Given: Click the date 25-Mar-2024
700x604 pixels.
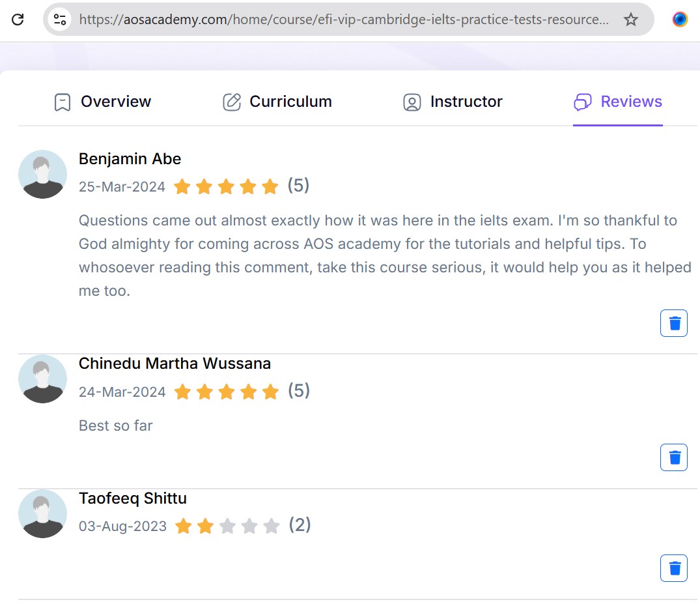Looking at the screenshot, I should click(x=122, y=187).
